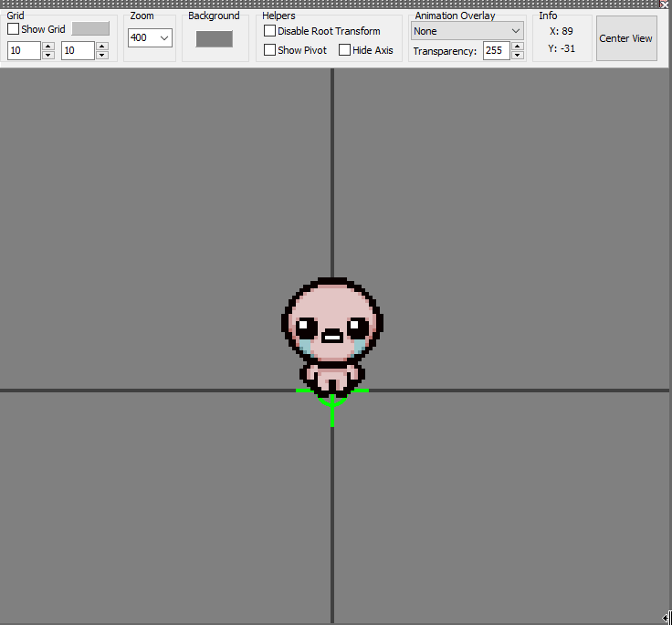
Task: Click the Center View button
Action: [x=626, y=38]
